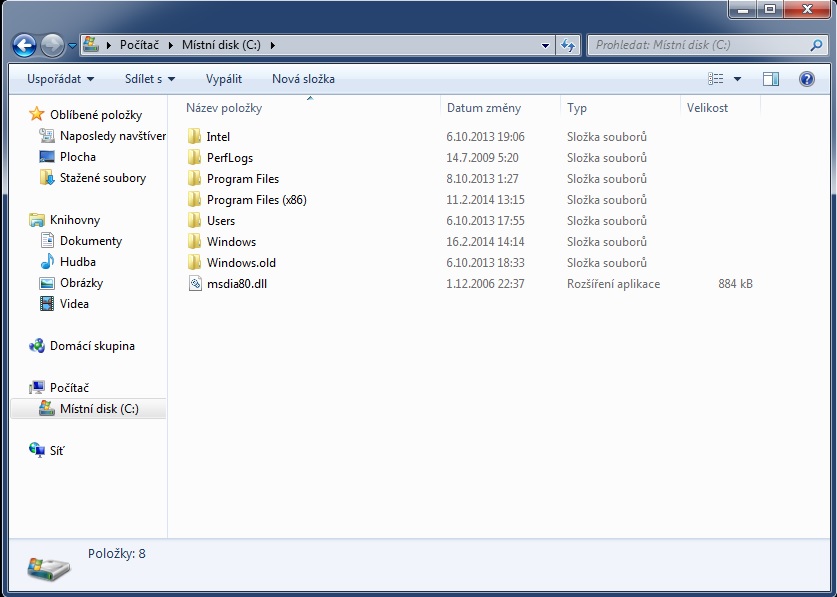The height and width of the screenshot is (597, 837).
Task: Go back with the Back arrow button
Action: point(24,45)
